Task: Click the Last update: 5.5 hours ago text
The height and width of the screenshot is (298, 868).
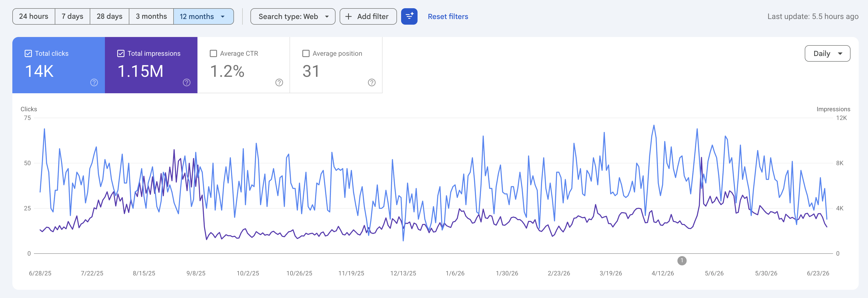Action: [x=813, y=16]
